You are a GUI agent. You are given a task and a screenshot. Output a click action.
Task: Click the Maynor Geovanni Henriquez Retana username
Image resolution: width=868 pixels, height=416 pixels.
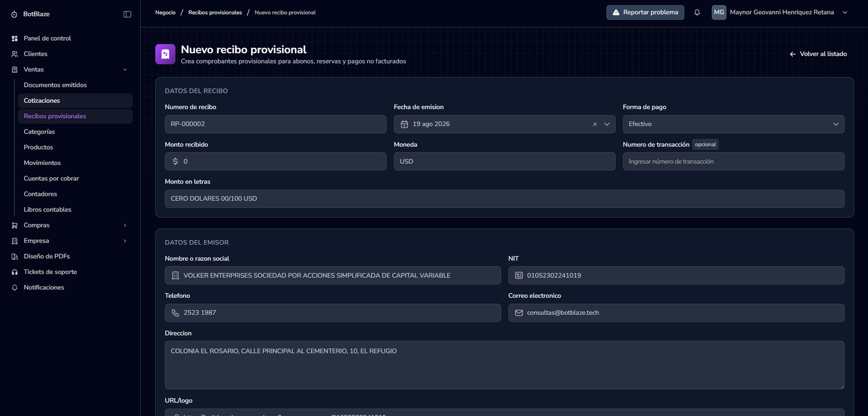point(782,12)
